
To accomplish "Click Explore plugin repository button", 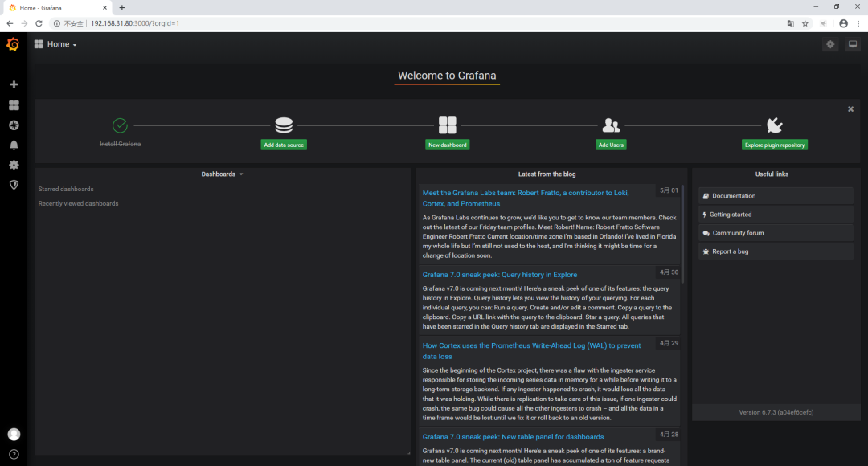I will [775, 145].
